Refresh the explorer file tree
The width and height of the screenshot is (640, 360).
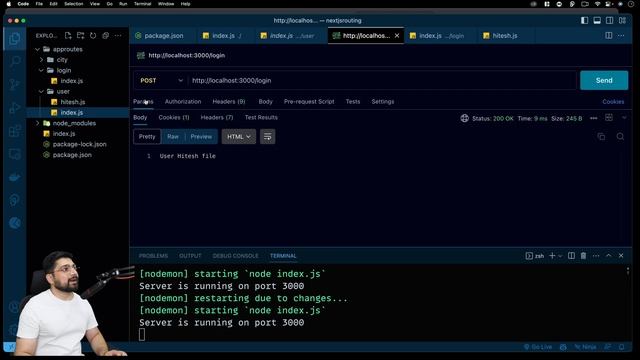[93, 36]
